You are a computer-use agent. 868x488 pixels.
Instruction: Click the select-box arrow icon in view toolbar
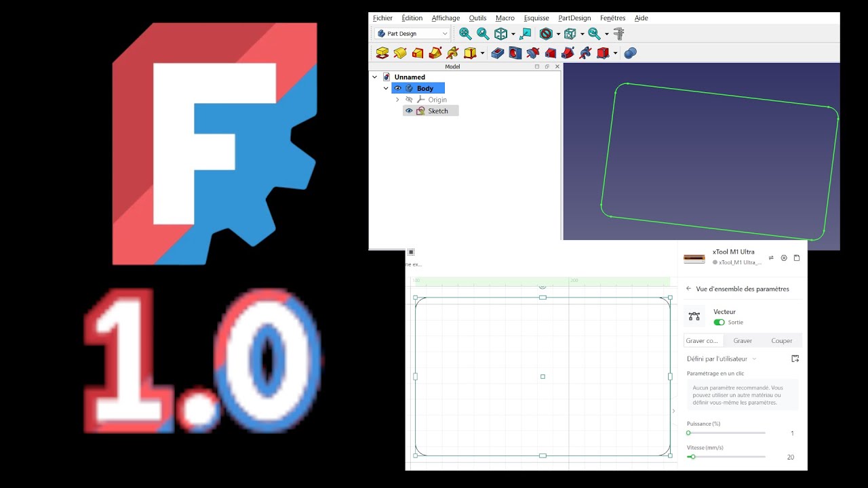(x=526, y=33)
